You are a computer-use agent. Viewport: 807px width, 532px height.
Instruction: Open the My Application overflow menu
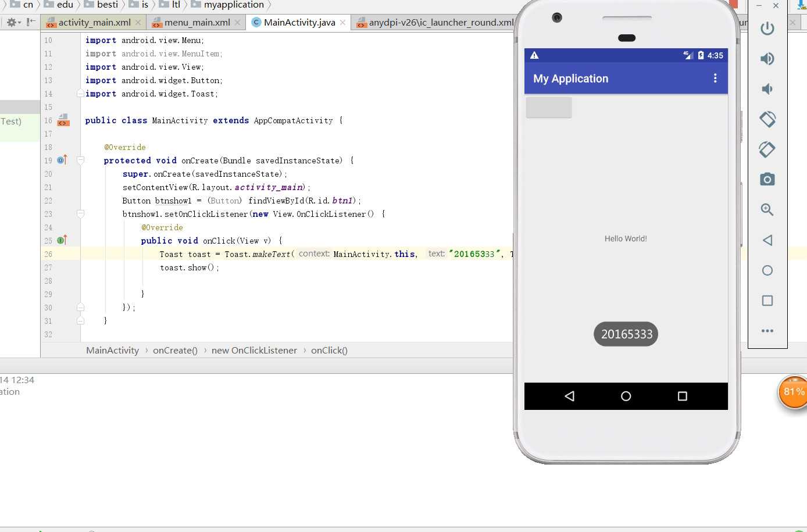click(x=715, y=78)
